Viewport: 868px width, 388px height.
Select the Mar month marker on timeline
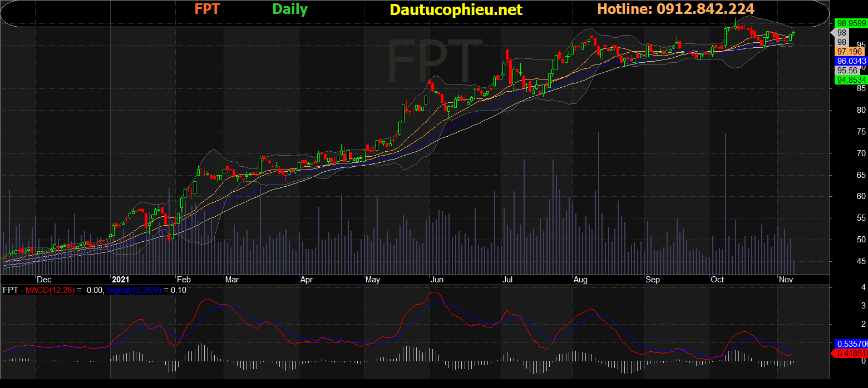pos(232,280)
